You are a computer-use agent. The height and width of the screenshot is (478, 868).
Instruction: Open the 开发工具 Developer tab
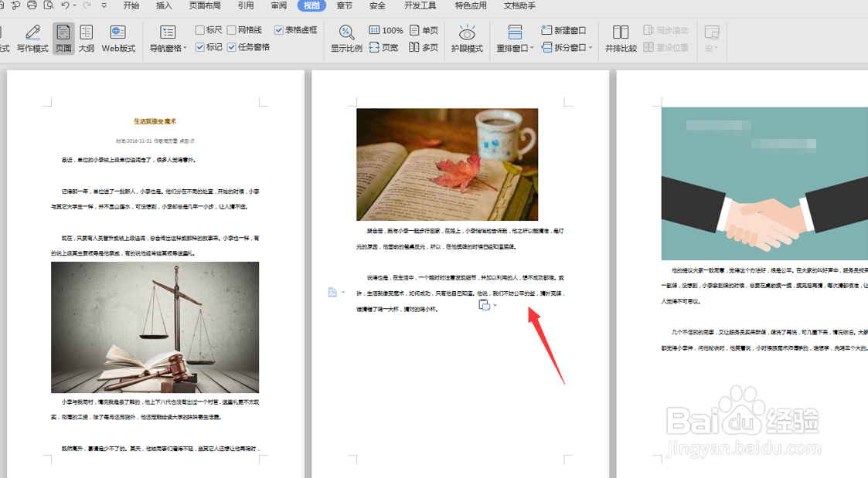click(x=420, y=5)
